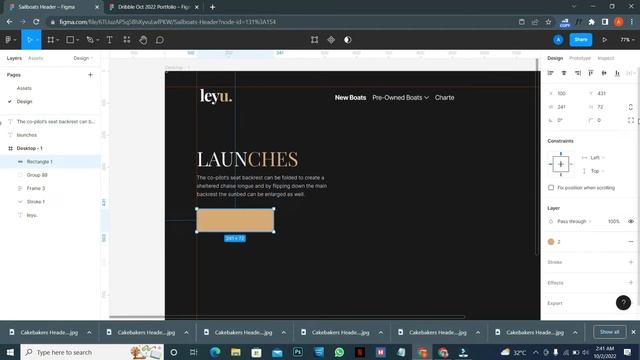This screenshot has width=640, height=360.
Task: Remove fill with minus icon
Action: 631,242
